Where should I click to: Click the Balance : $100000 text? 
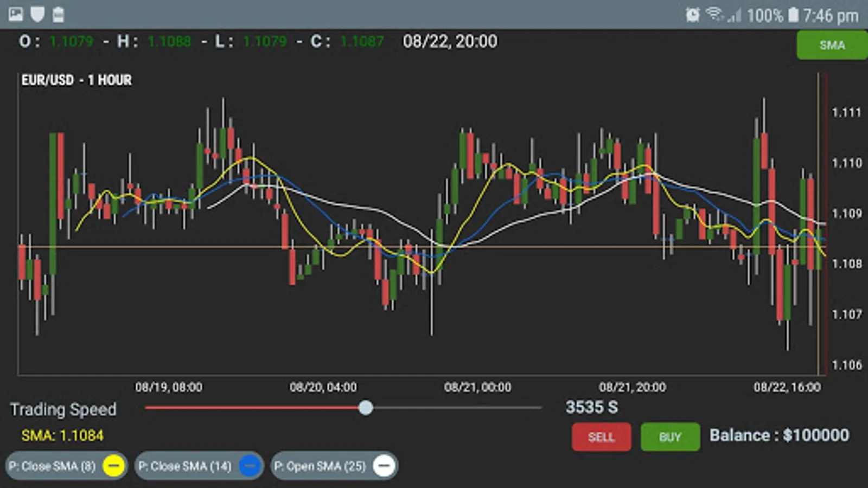click(x=780, y=435)
